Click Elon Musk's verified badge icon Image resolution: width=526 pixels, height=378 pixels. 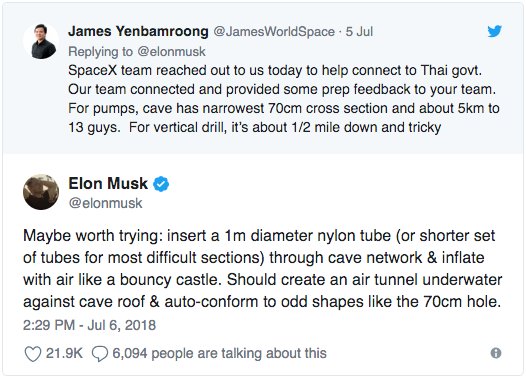coord(161,184)
